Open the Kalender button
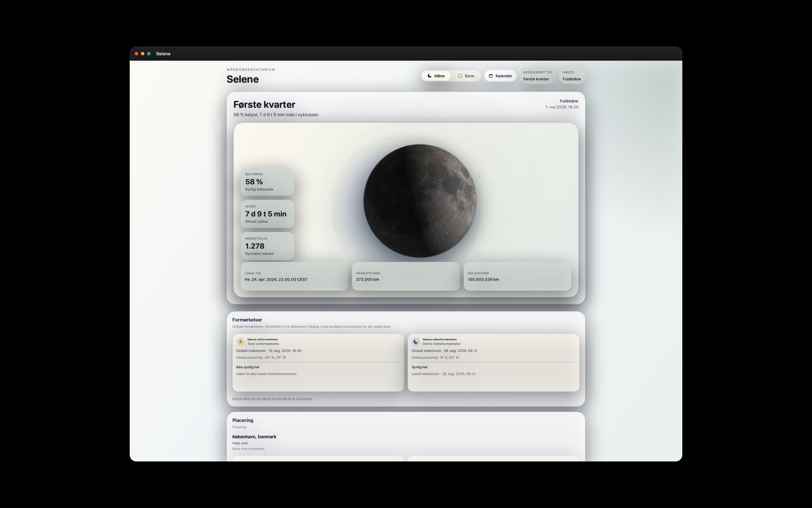This screenshot has width=812, height=508. click(500, 76)
